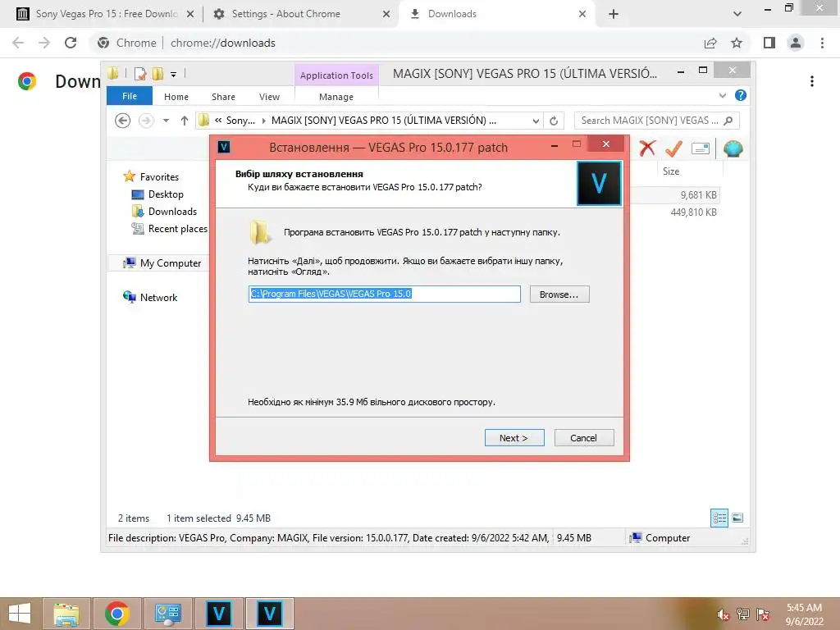Image resolution: width=840 pixels, height=630 pixels.
Task: Click the blue globe icon in ribbon
Action: [x=733, y=148]
